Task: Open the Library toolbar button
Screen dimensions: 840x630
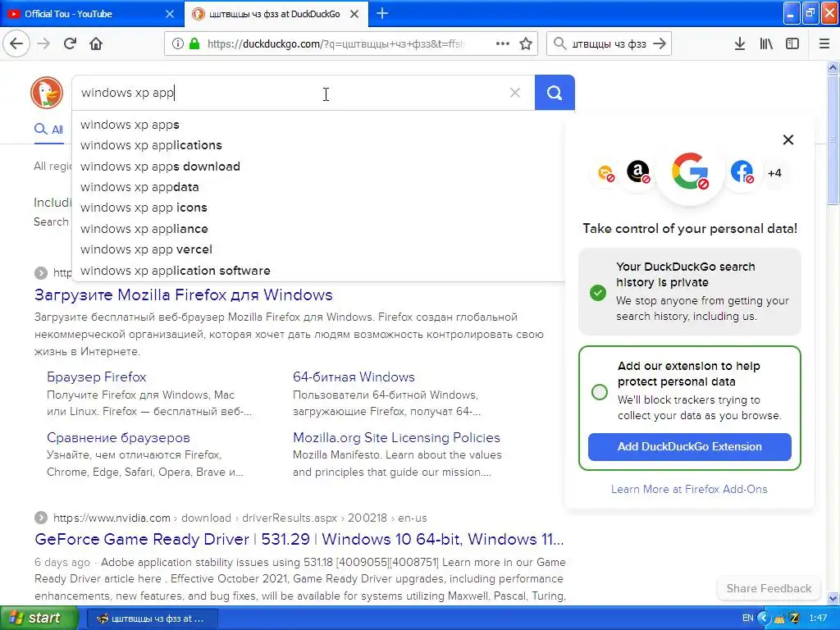Action: tap(766, 44)
